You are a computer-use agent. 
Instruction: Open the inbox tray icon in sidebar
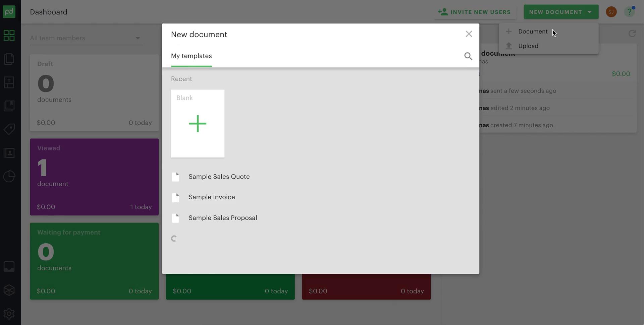[x=9, y=267]
